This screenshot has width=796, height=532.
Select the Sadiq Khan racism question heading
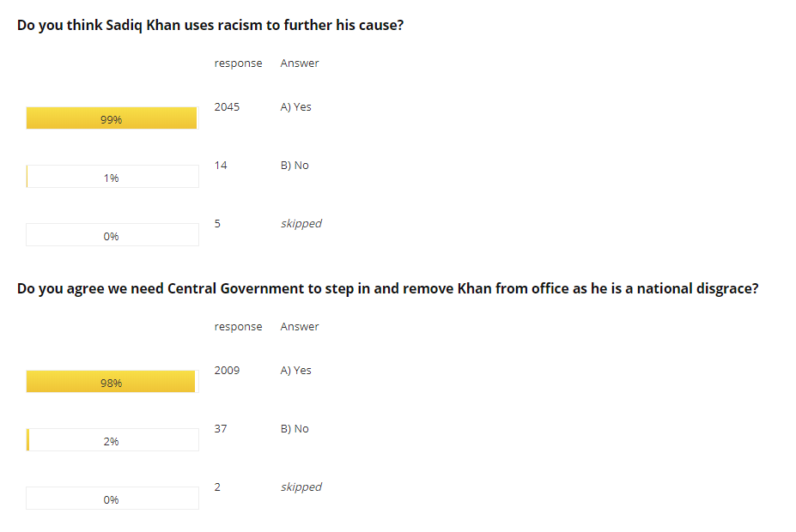[210, 26]
